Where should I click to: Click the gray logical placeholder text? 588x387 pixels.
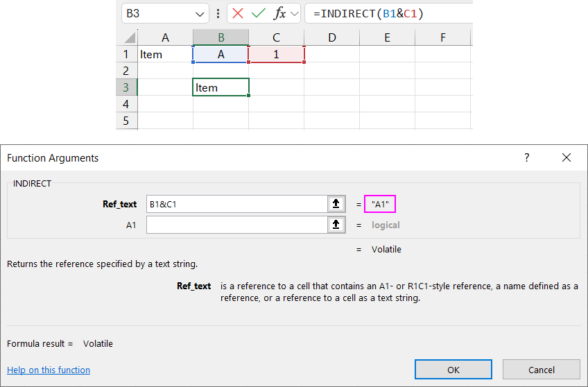[x=386, y=225]
